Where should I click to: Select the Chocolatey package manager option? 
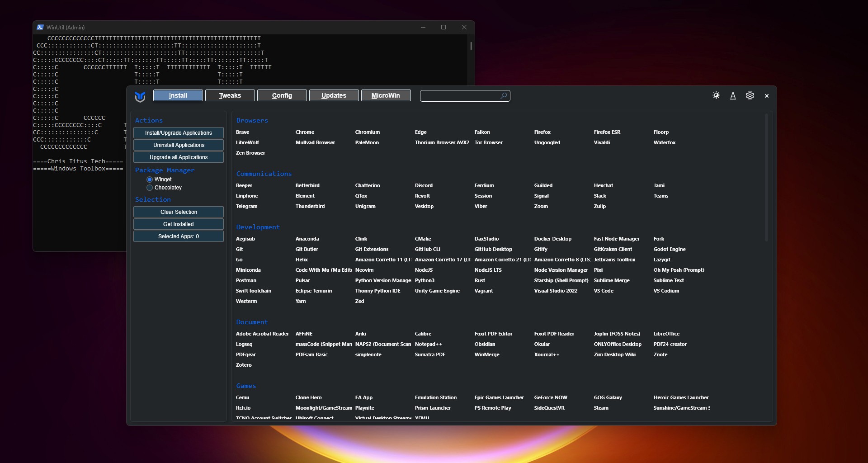pyautogui.click(x=150, y=188)
